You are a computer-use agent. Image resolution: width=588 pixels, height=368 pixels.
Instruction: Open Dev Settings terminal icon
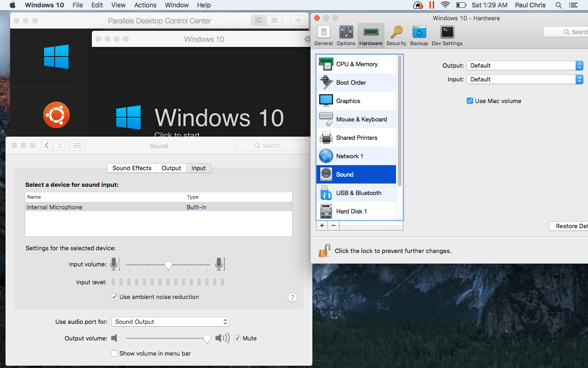pos(447,35)
